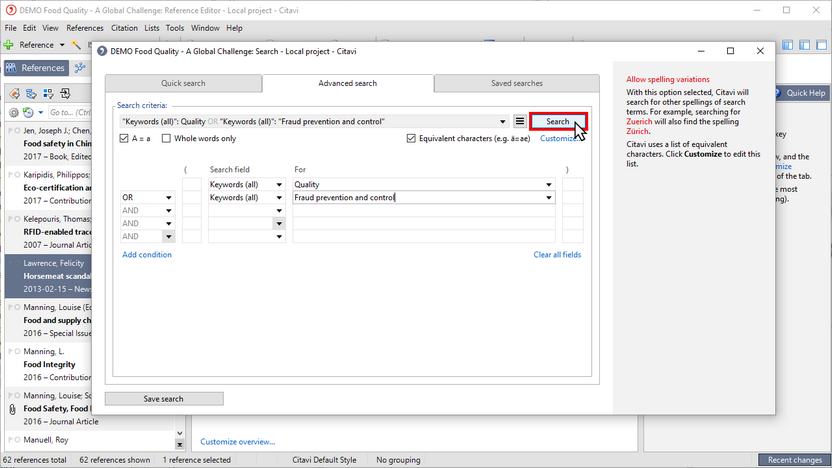
Task: Click the Go to input field
Action: point(70,112)
